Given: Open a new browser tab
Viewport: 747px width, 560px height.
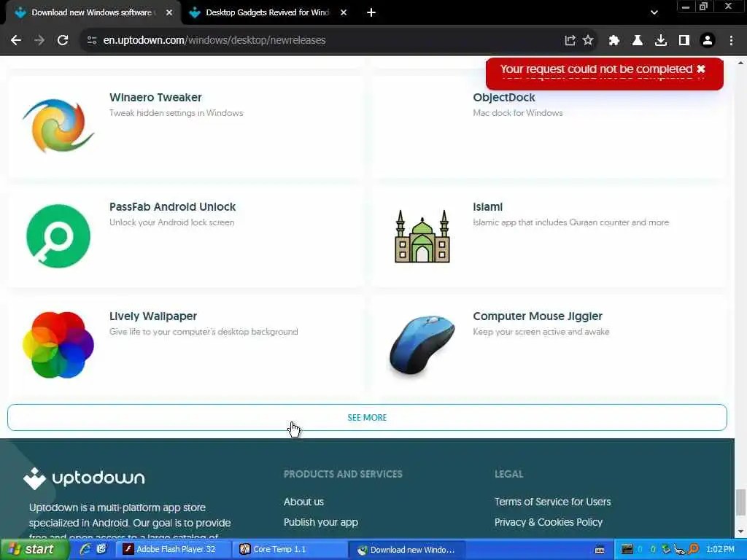Looking at the screenshot, I should [x=371, y=13].
